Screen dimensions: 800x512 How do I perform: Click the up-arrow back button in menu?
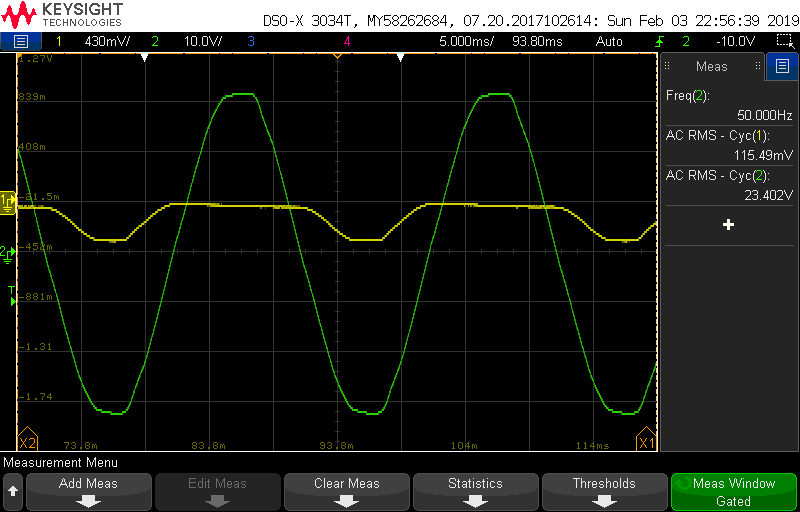tap(13, 491)
